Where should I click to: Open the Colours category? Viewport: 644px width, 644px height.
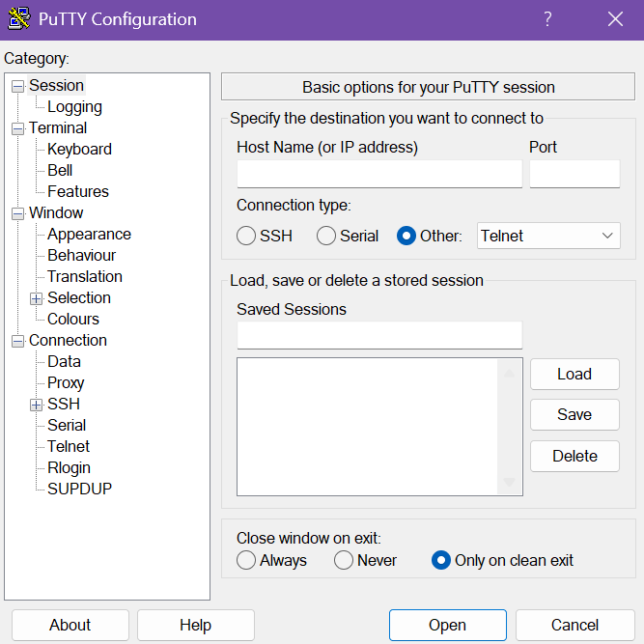tap(73, 320)
